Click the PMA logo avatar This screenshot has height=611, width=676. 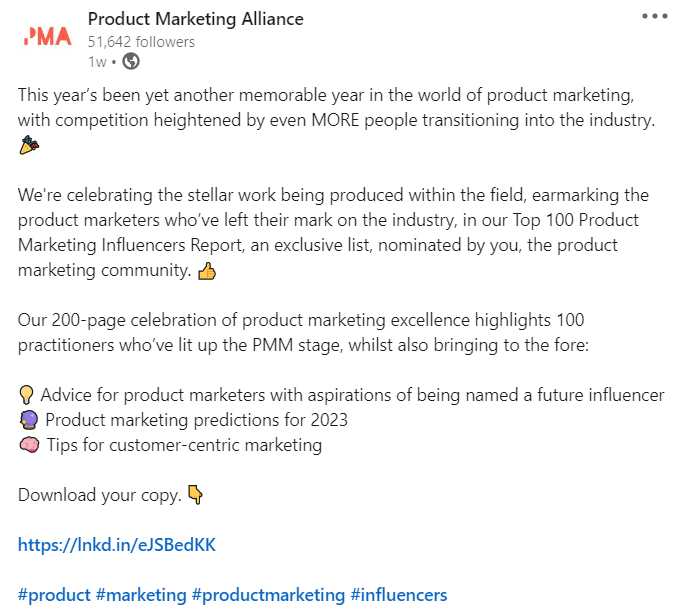point(47,37)
